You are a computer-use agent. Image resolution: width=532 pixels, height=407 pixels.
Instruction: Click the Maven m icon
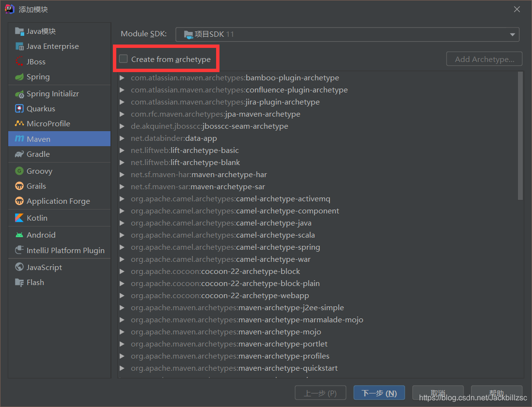coord(19,139)
